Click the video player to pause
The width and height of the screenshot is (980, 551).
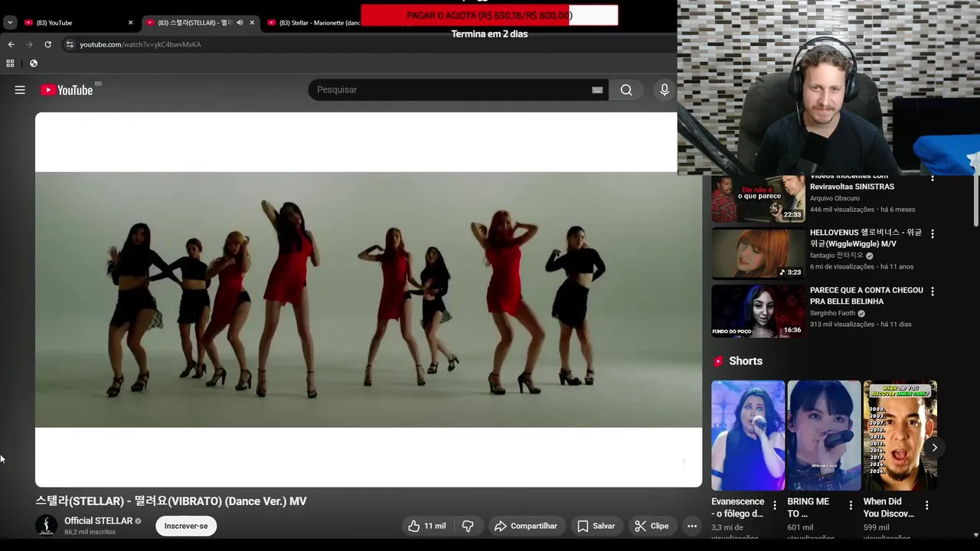pos(368,299)
